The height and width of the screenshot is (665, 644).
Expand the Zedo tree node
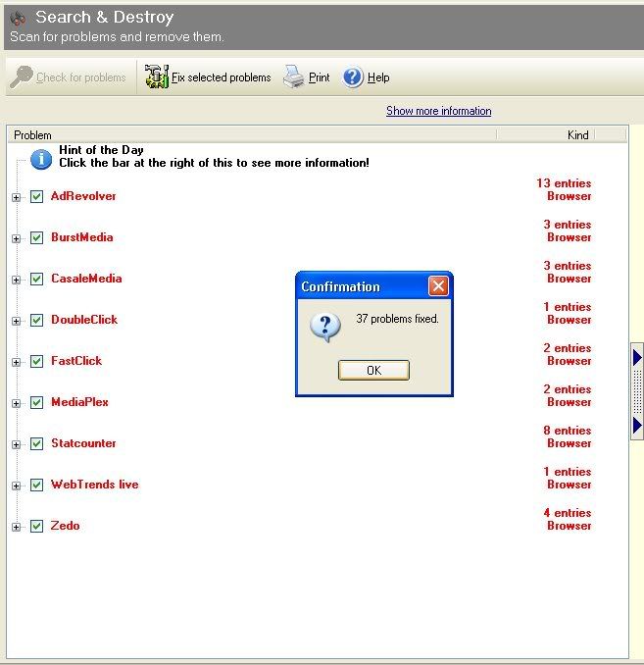(x=16, y=527)
